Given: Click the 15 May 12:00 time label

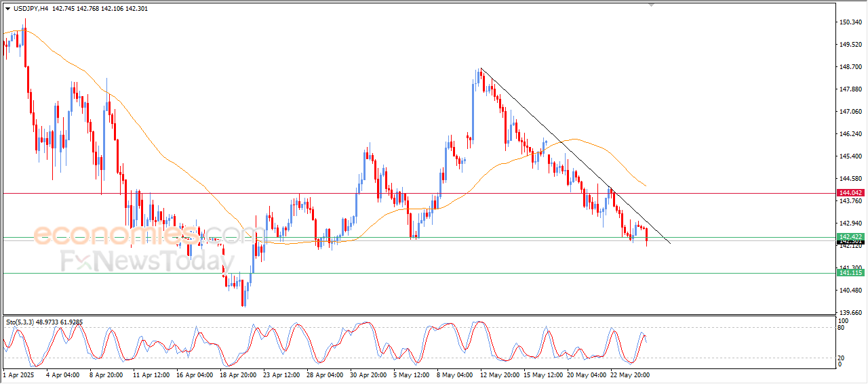Looking at the screenshot, I should tap(542, 375).
